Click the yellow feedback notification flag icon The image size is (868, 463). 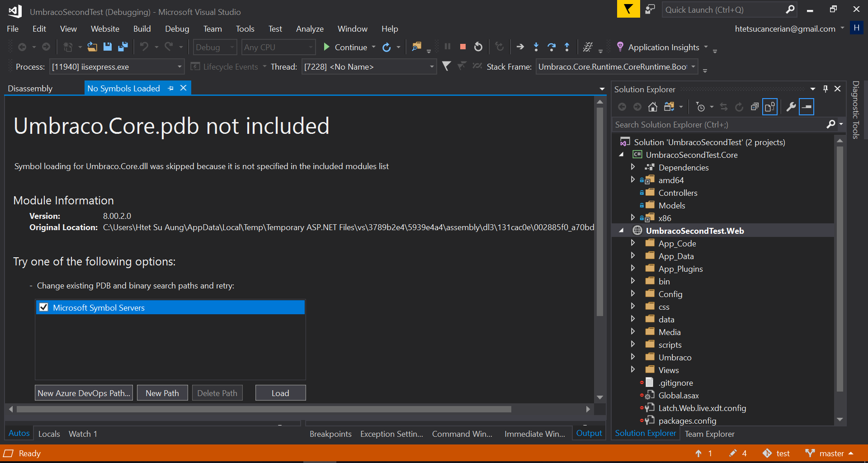pos(628,9)
